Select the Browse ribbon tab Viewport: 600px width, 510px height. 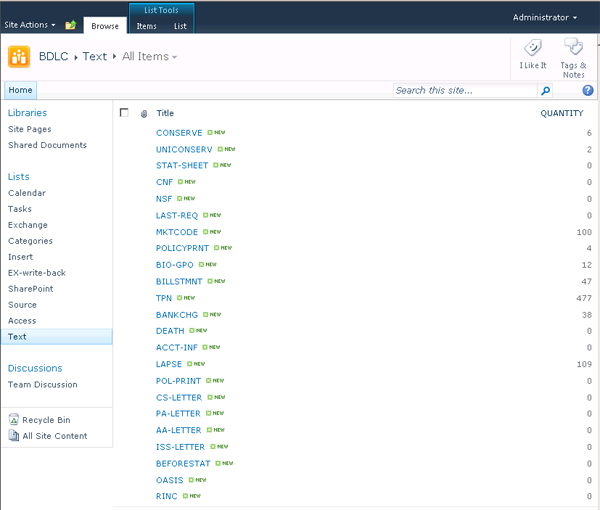coord(104,26)
